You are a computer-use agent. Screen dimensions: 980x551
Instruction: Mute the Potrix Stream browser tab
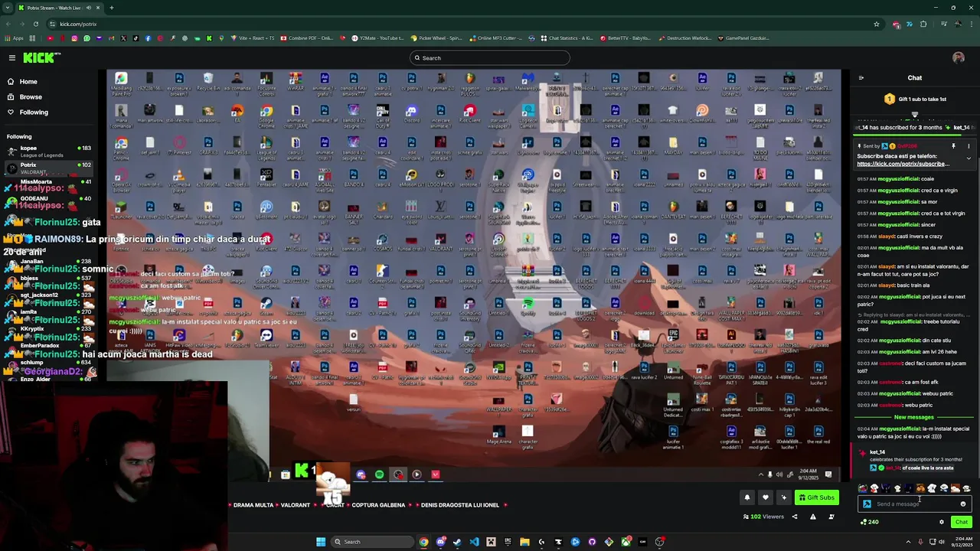click(88, 8)
